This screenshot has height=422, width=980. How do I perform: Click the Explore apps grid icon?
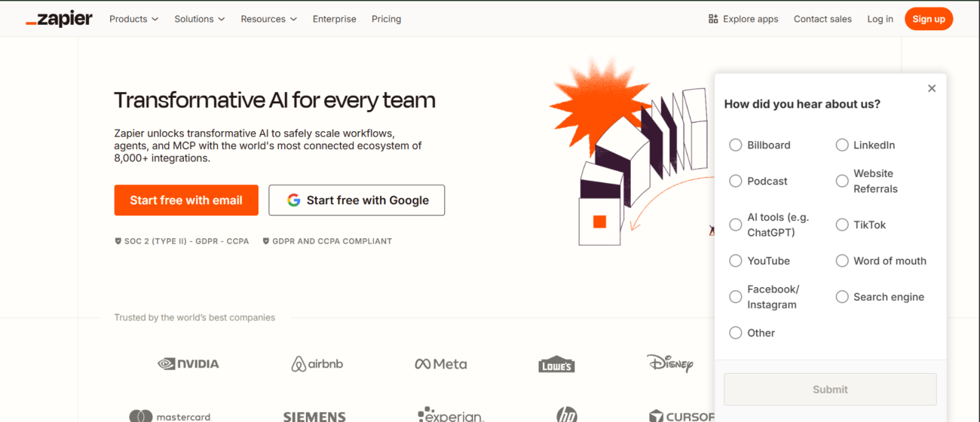coord(713,19)
